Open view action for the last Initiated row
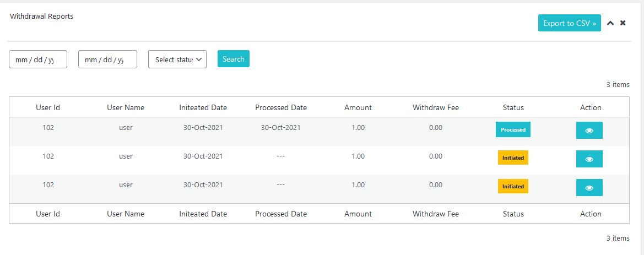This screenshot has width=644, height=255. pos(589,188)
